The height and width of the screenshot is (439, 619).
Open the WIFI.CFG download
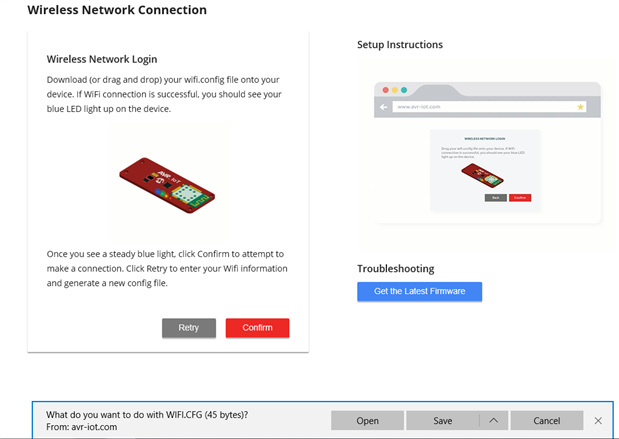click(367, 421)
